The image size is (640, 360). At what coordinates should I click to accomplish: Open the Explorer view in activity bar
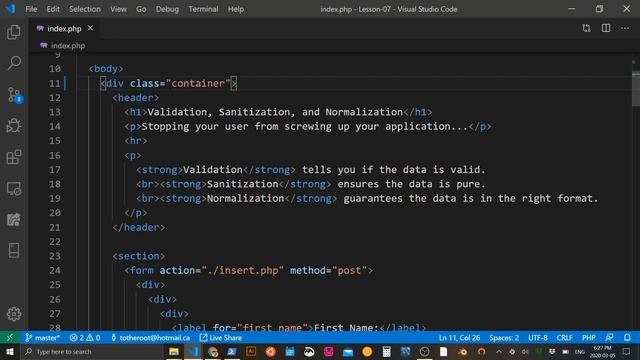pos(14,32)
